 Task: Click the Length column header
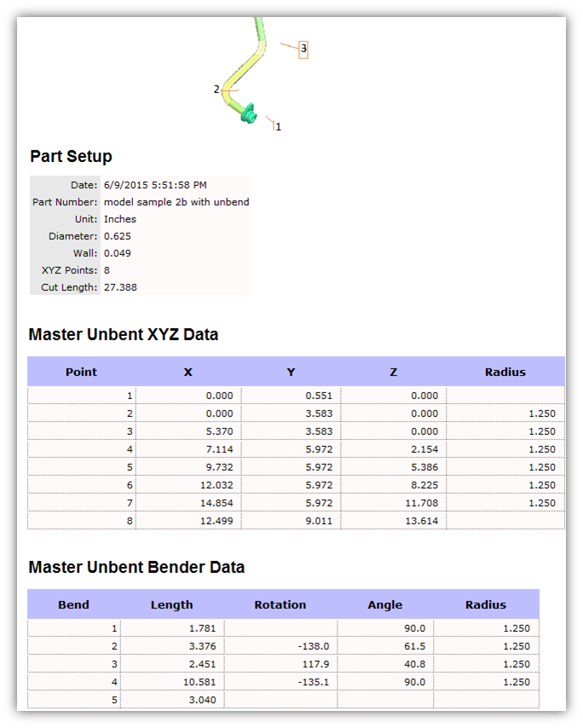tap(171, 604)
